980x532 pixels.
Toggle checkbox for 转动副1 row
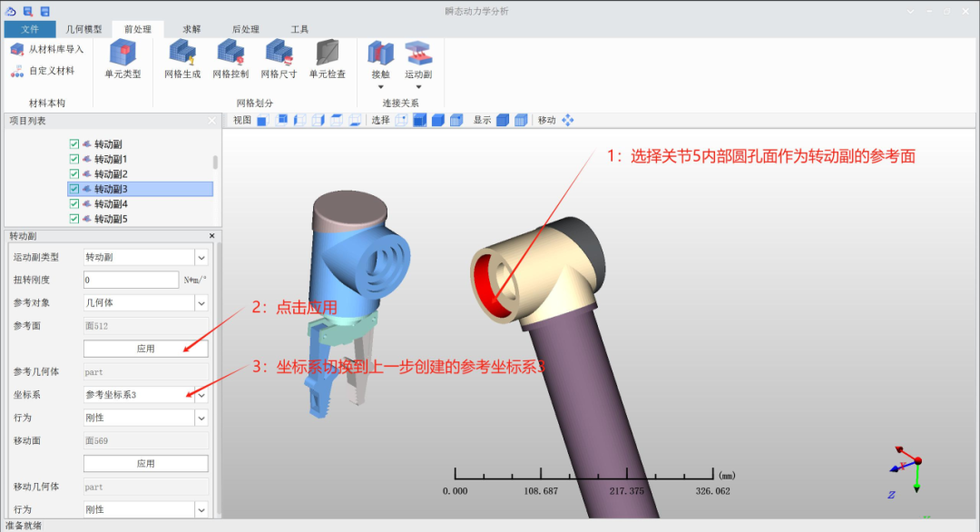pyautogui.click(x=74, y=159)
